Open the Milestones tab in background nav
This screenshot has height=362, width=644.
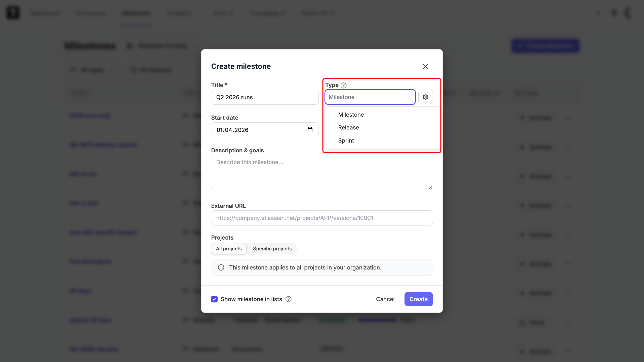click(136, 13)
